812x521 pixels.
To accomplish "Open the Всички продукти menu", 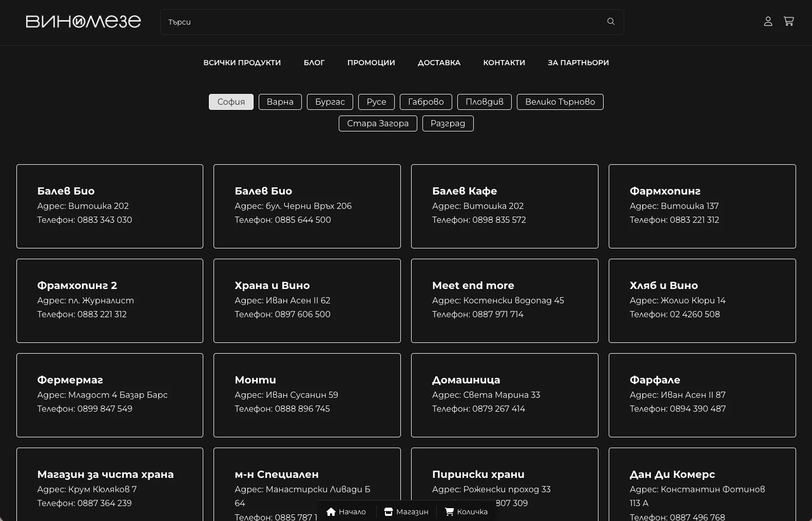I will tap(242, 63).
